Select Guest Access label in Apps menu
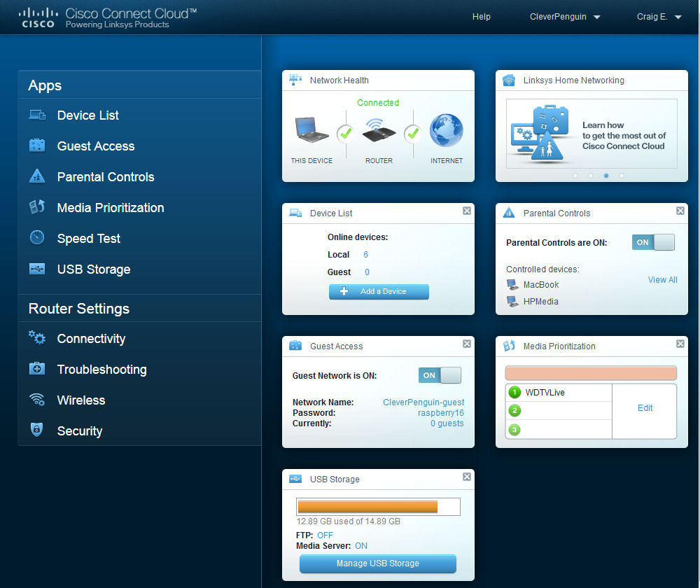The image size is (700, 588). coord(95,146)
